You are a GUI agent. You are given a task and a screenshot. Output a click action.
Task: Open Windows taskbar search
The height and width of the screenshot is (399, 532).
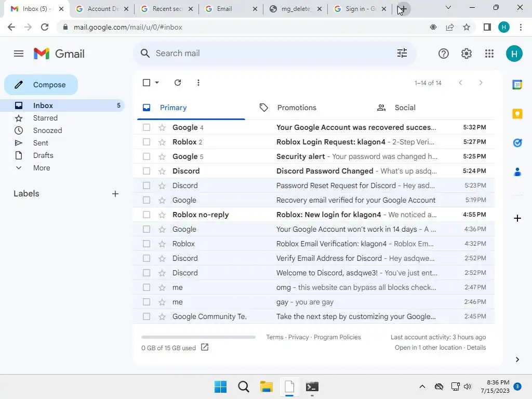244,387
